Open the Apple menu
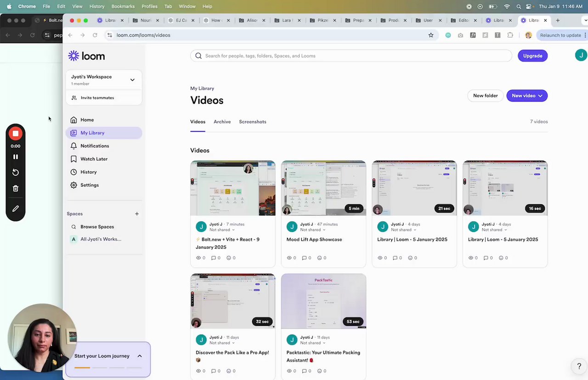The image size is (588, 380). point(9,6)
